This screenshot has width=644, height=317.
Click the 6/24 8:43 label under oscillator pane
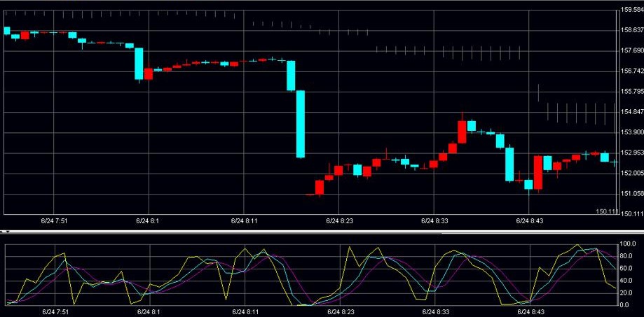pos(530,312)
